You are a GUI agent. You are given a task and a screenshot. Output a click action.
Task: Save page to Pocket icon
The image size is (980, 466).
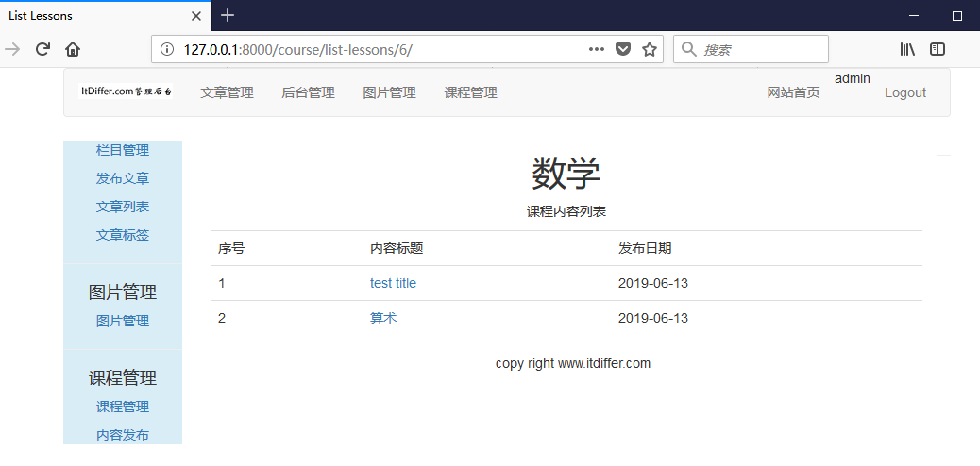[x=623, y=49]
